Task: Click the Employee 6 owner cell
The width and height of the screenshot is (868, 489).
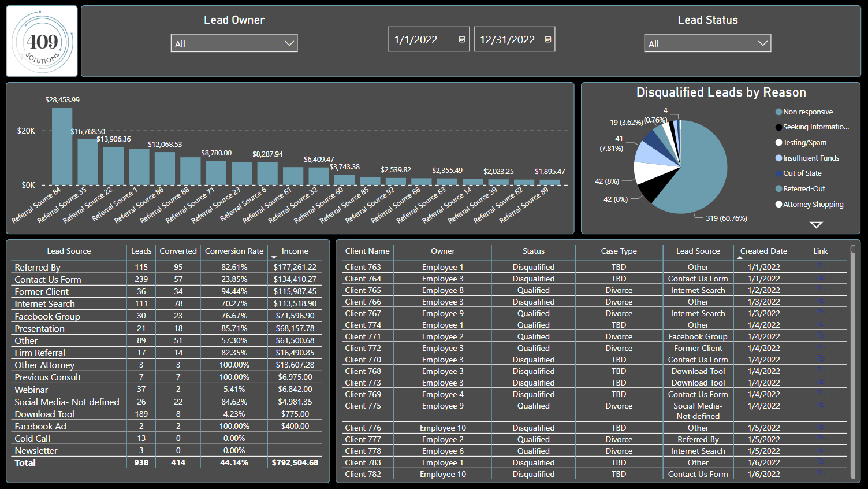Action: click(443, 451)
